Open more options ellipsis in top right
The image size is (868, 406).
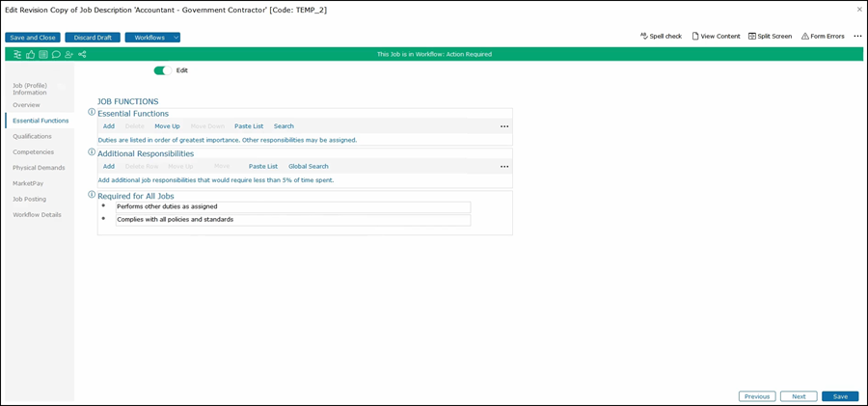pos(857,36)
